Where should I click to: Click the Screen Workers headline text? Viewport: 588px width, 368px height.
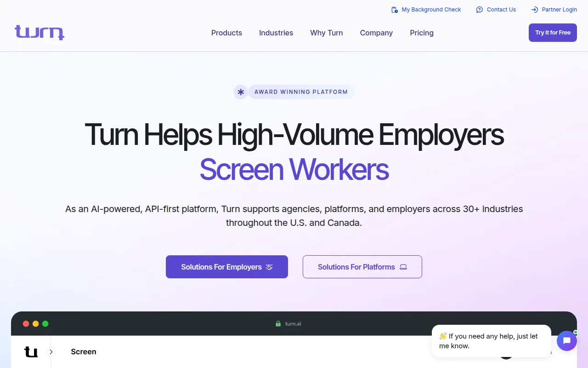coord(294,169)
